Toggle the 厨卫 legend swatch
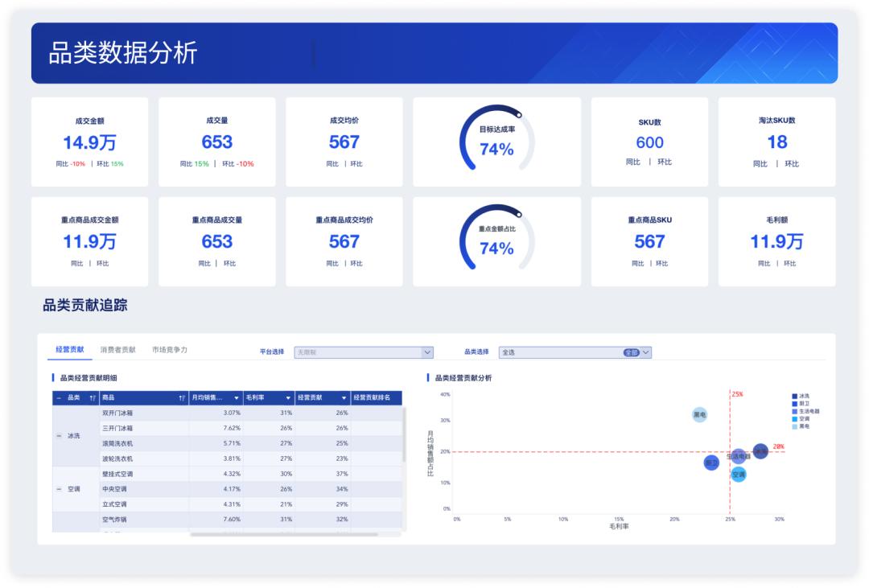Screen dimensions: 869x588 coord(795,404)
